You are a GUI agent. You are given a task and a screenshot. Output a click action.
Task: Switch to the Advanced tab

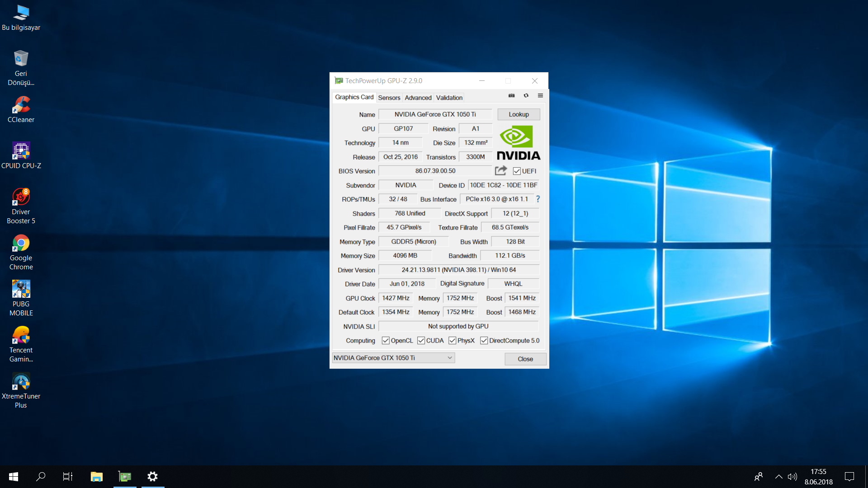pyautogui.click(x=418, y=98)
